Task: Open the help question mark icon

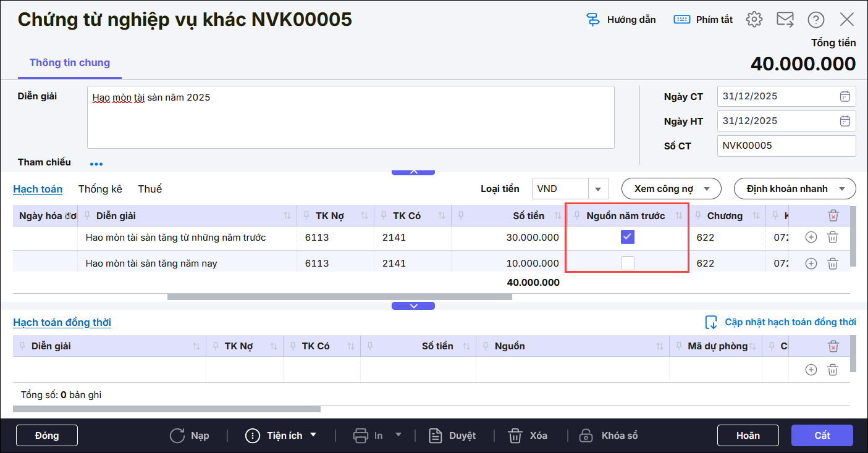Action: 816,20
